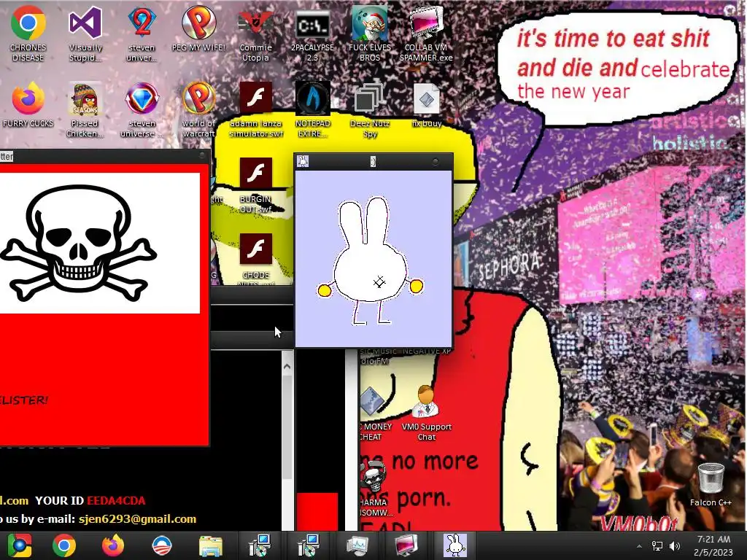Open the Obama logo taskbar icon
Screen dimensions: 747x560
coord(162,545)
